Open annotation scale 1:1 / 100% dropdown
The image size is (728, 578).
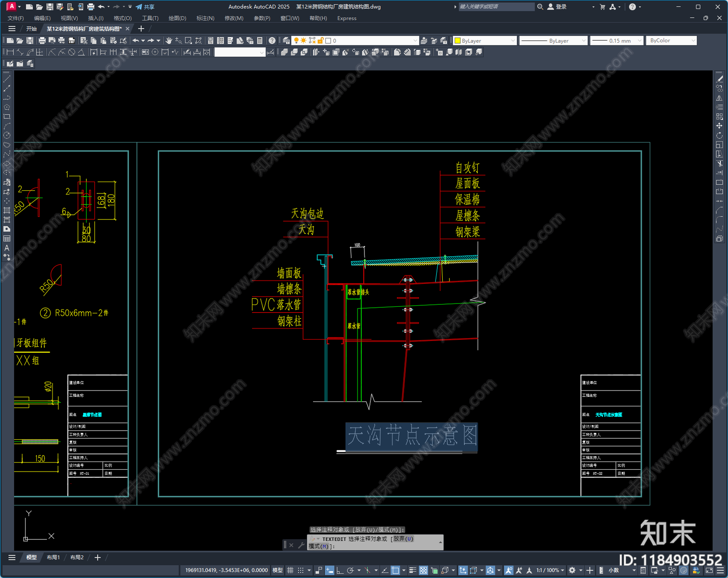tap(550, 570)
